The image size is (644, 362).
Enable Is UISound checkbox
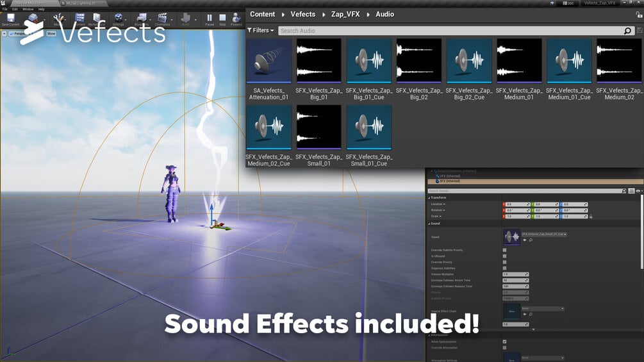click(x=505, y=256)
